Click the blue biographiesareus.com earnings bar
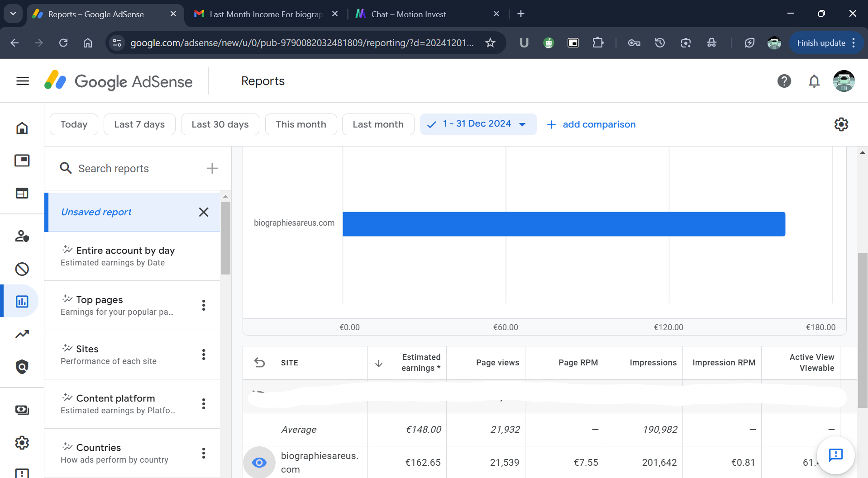868x478 pixels. click(x=563, y=224)
